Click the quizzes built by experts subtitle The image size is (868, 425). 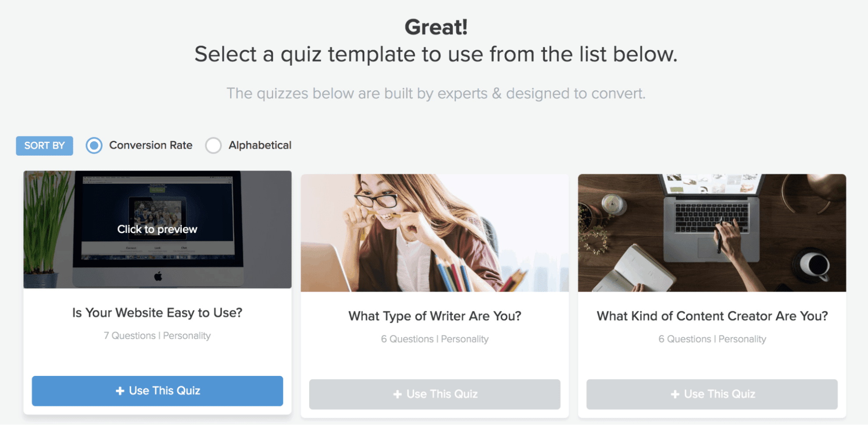click(436, 93)
